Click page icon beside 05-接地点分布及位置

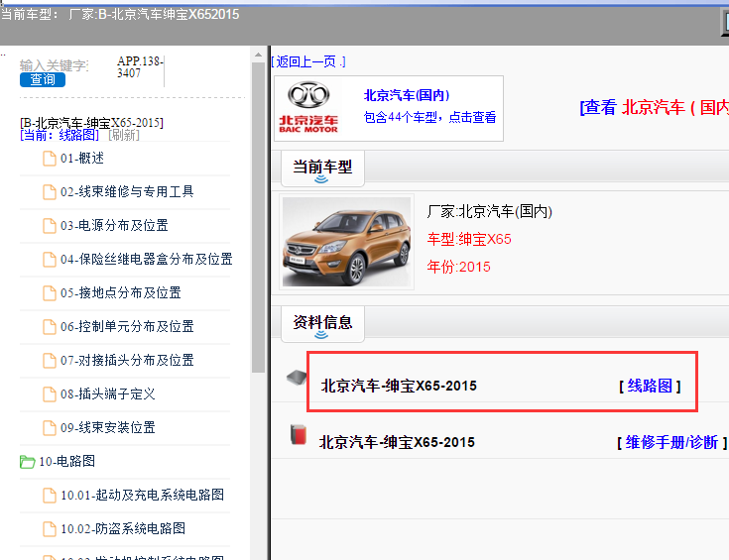[50, 293]
